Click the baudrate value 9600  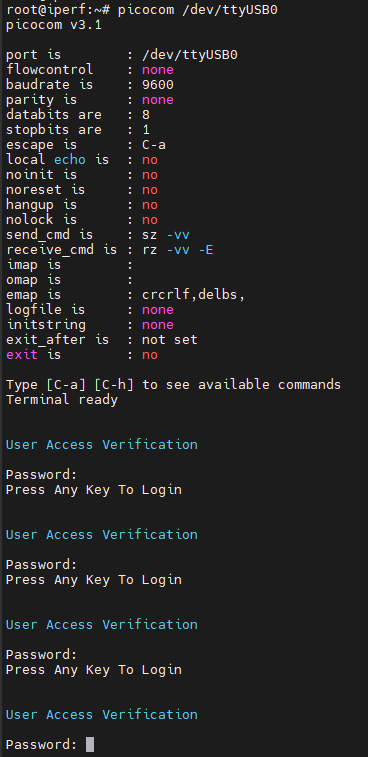[x=157, y=85]
